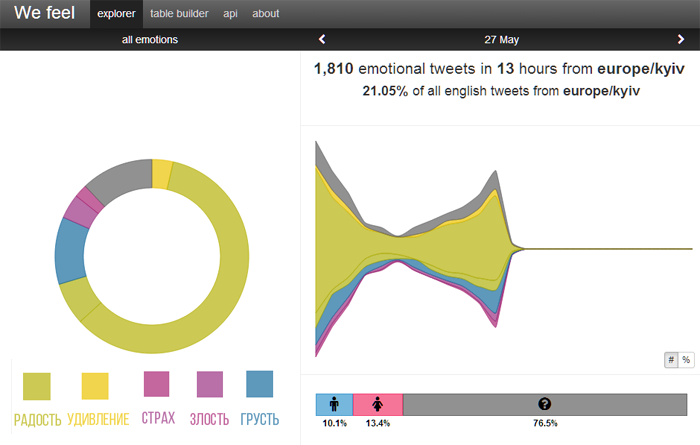Select the УДИВЛЕНИЕ emotion swatch
700x445 pixels.
[x=94, y=385]
